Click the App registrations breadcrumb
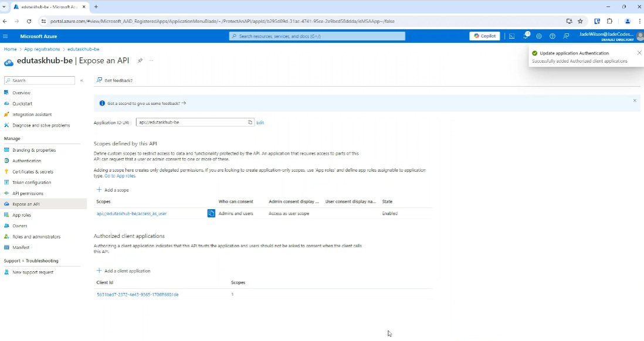 [x=42, y=49]
